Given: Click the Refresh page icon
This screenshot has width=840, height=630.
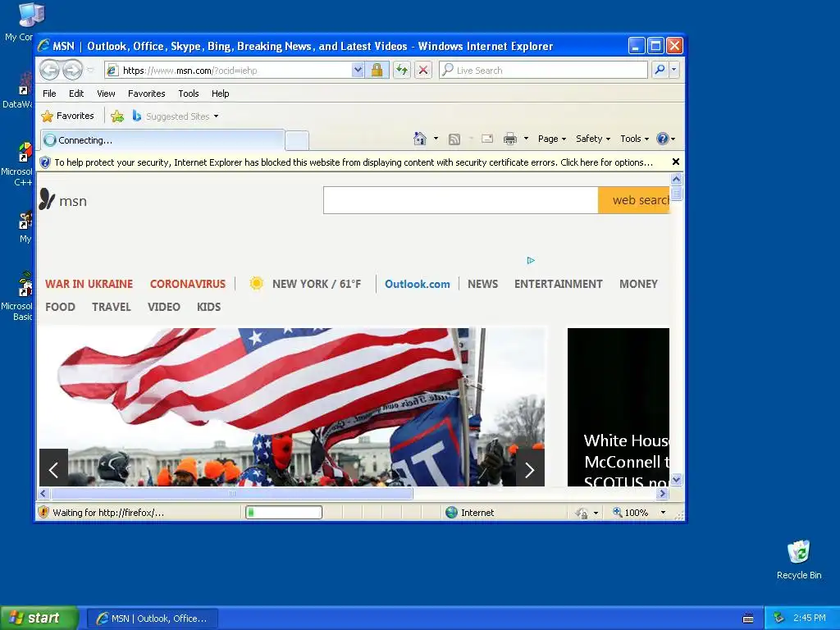Looking at the screenshot, I should click(x=402, y=71).
